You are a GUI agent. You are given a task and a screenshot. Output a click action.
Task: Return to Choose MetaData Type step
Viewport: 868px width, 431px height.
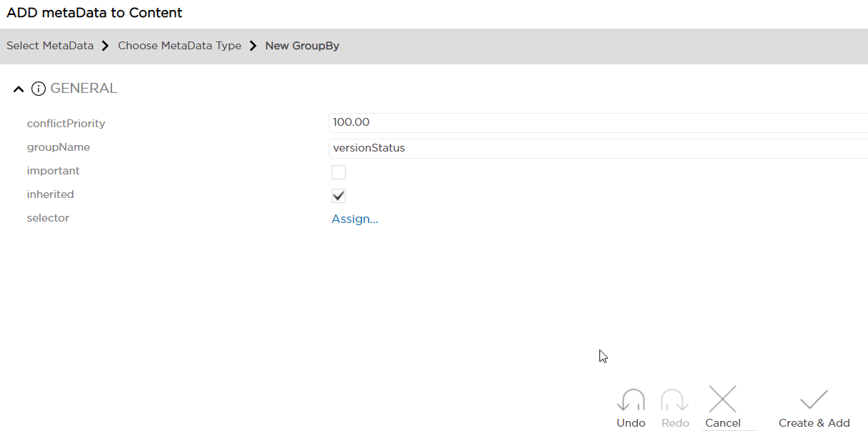[179, 46]
